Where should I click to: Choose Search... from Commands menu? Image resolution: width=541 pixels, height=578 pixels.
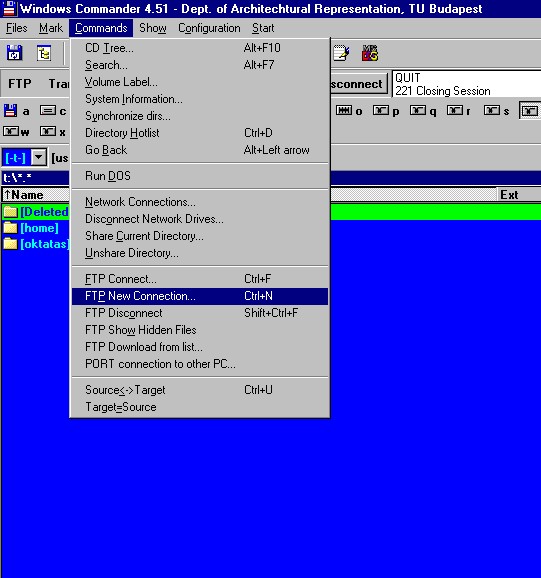pos(200,65)
